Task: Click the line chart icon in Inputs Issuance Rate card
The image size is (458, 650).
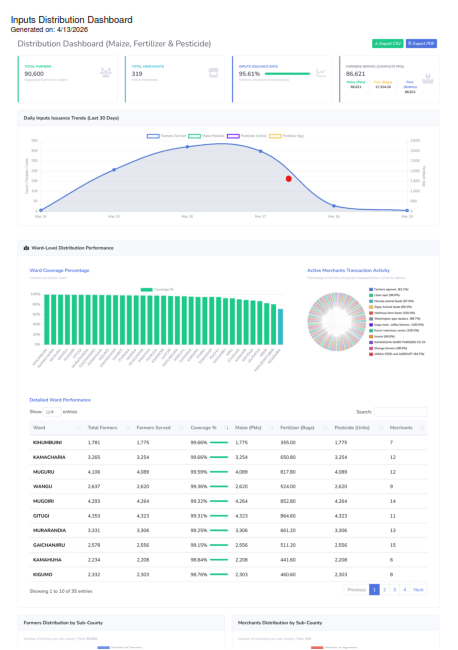Action: click(321, 73)
